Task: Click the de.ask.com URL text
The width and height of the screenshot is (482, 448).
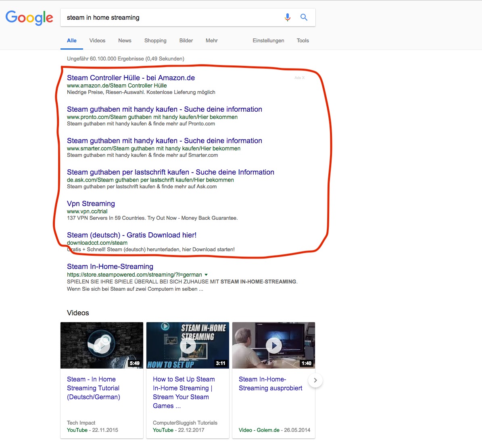Action: (x=150, y=180)
